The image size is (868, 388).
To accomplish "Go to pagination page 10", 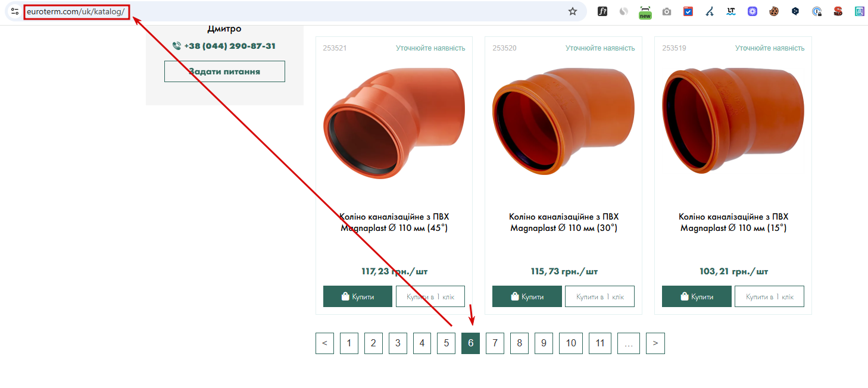I will 571,343.
